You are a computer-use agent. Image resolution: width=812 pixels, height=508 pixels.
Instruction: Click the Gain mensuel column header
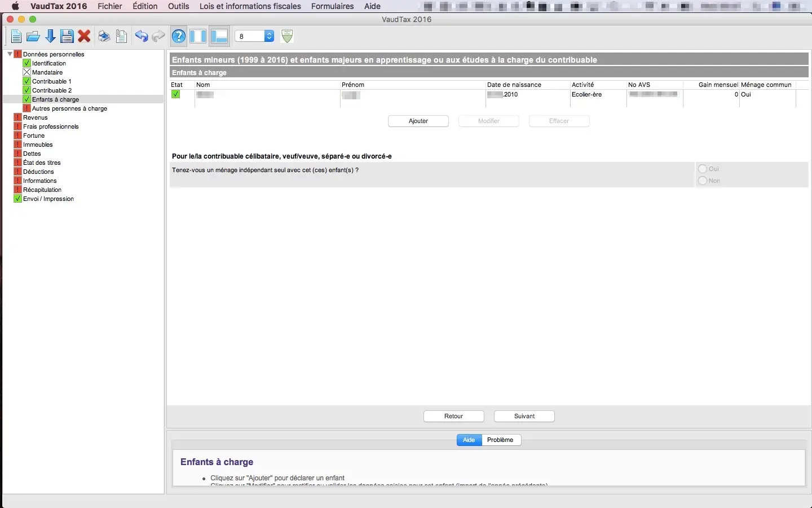point(711,85)
